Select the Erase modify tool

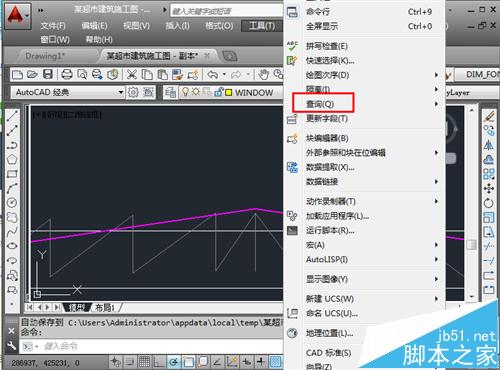pos(489,116)
